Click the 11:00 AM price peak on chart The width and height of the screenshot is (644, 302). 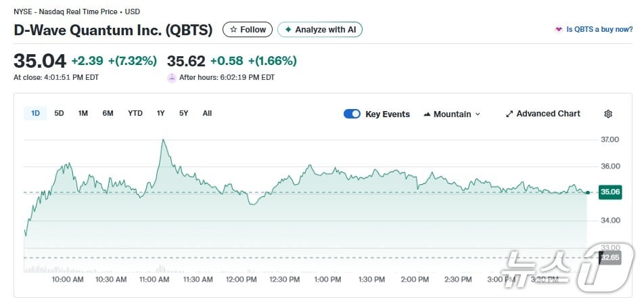163,140
